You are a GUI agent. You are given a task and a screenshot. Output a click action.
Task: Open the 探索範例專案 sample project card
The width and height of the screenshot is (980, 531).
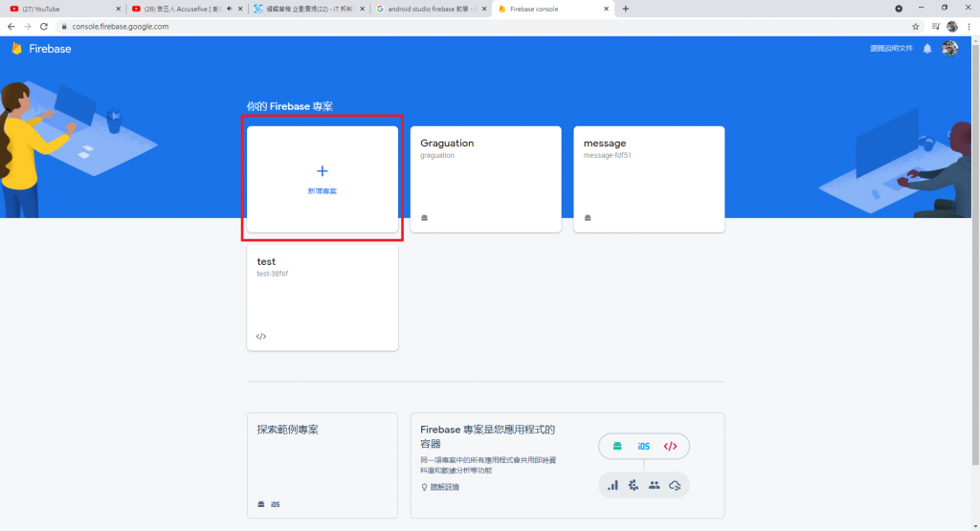pos(323,465)
